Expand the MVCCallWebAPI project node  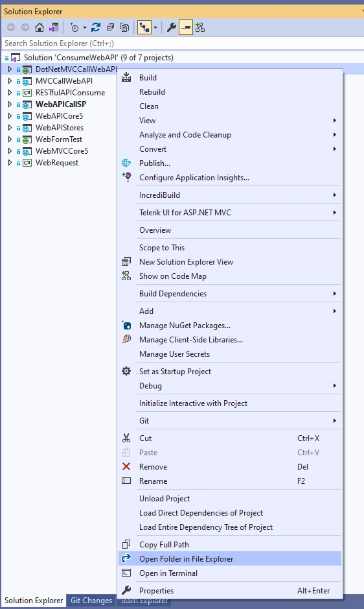click(10, 81)
